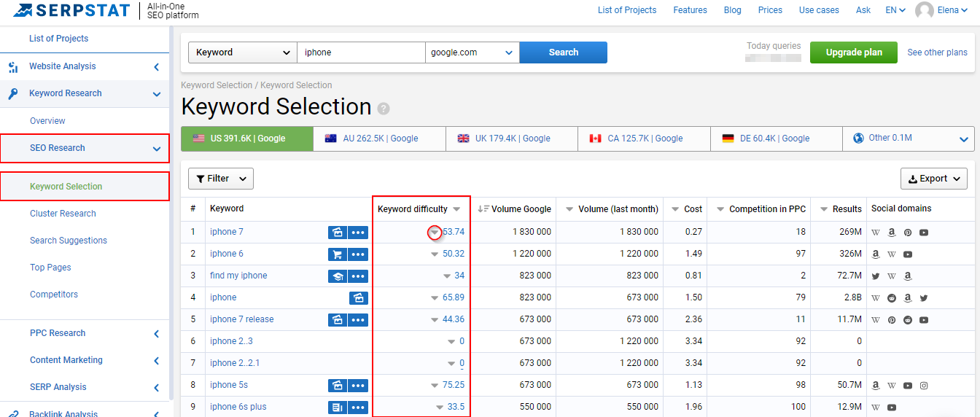
Task: Expand the Website Analysis sidebar section
Action: coord(156,67)
